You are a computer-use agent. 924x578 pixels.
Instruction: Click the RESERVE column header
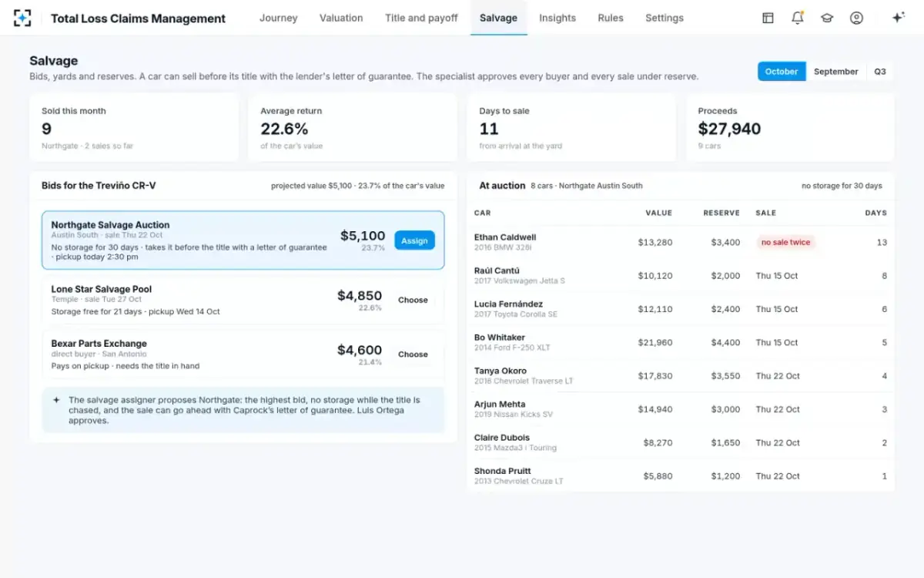click(721, 213)
